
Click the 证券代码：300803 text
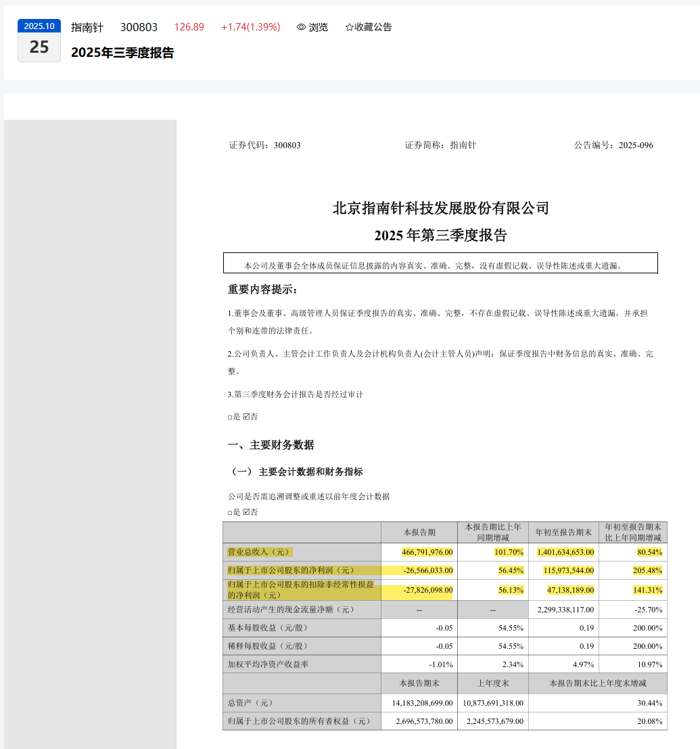click(264, 145)
